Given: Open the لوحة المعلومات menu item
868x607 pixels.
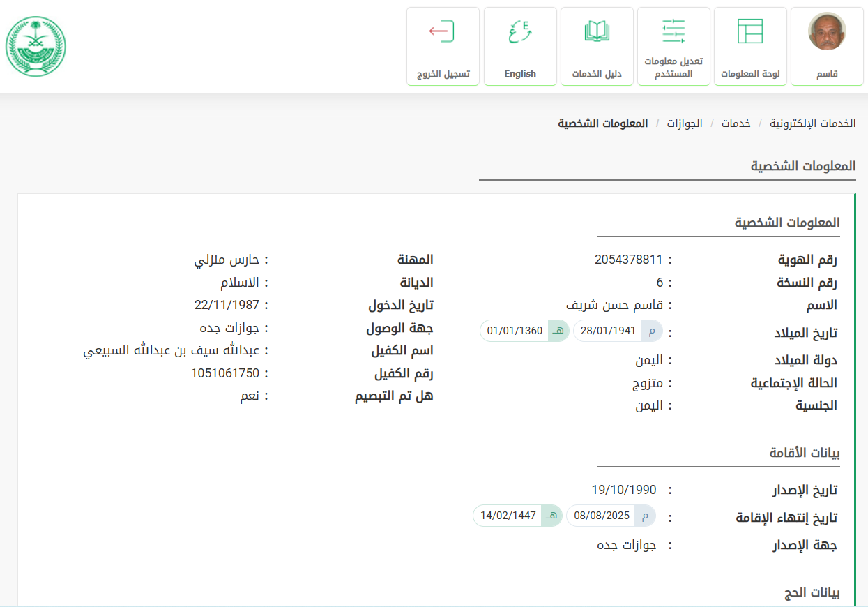Looking at the screenshot, I should click(x=750, y=74).
